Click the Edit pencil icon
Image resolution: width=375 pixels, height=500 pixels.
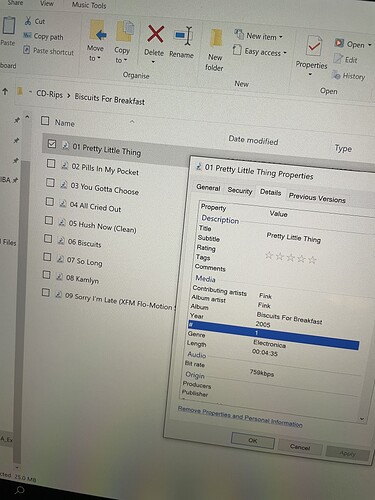tap(338, 58)
